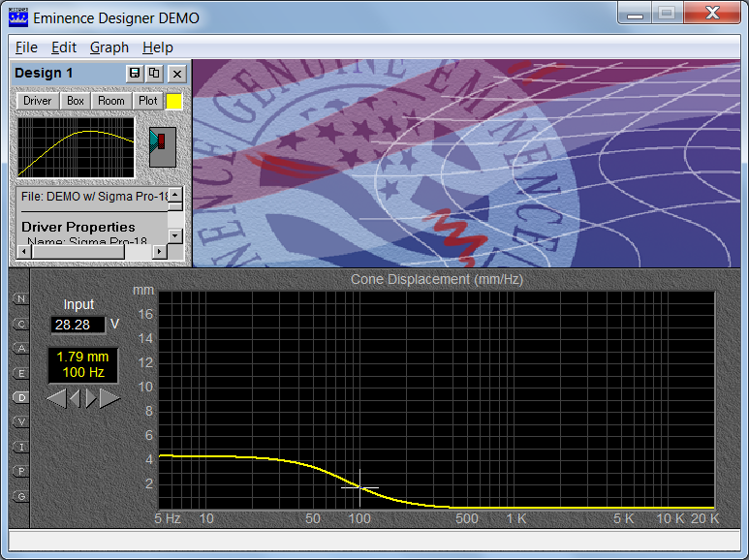Open the File menu
This screenshot has height=560, width=749.
[x=26, y=47]
